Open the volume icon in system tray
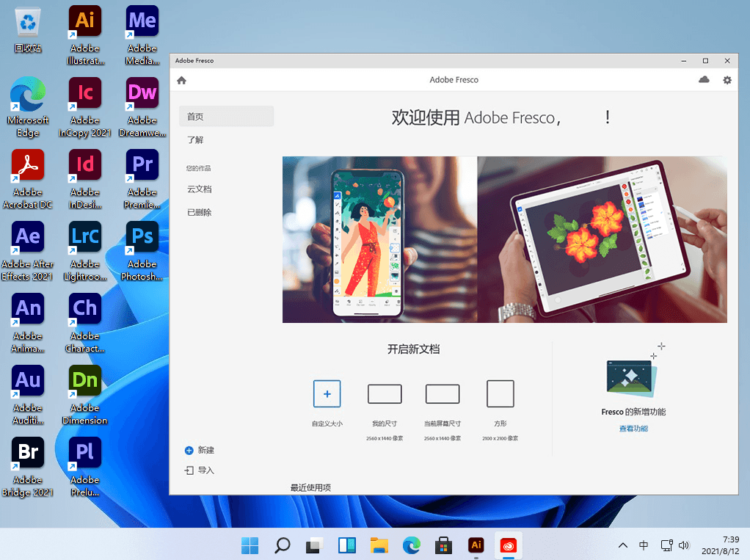 pos(684,545)
